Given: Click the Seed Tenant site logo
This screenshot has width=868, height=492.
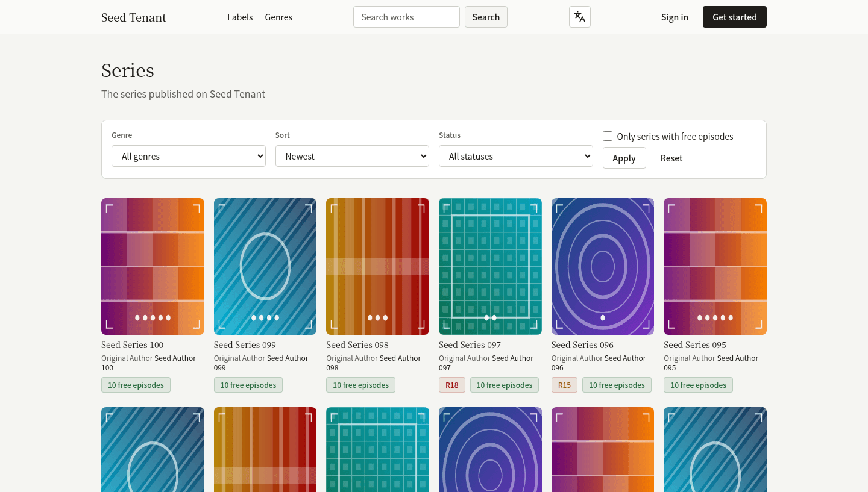Looking at the screenshot, I should 134,17.
